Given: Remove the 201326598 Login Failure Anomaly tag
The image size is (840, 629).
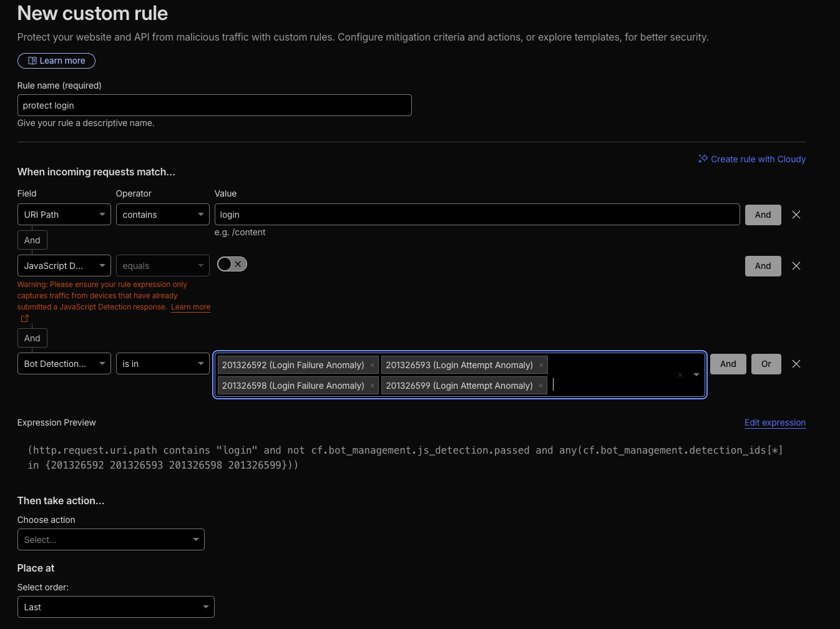Looking at the screenshot, I should [371, 385].
